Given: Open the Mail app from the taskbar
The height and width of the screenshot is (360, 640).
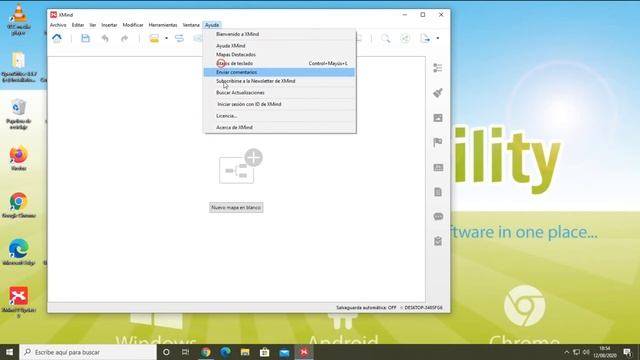Looking at the screenshot, I should [284, 352].
